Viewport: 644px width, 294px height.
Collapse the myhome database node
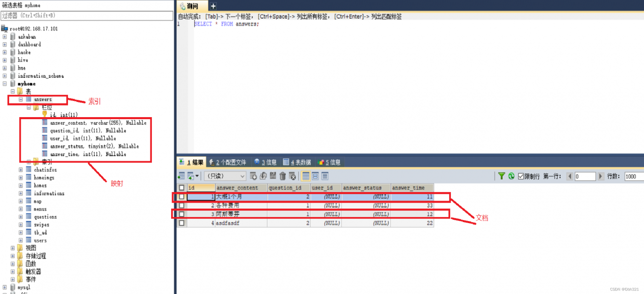coord(5,83)
